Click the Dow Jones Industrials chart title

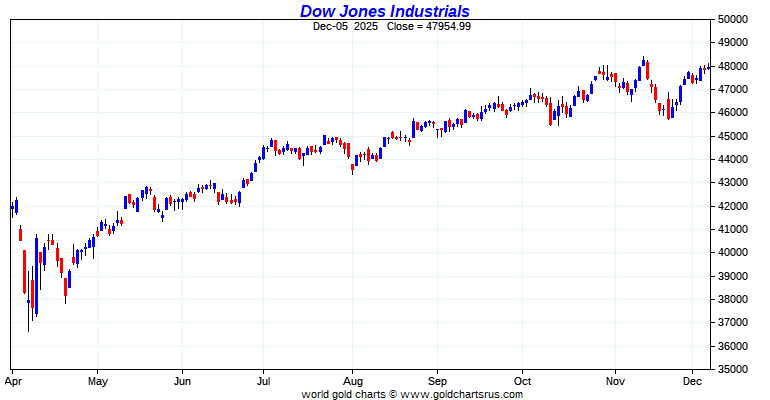(x=385, y=11)
